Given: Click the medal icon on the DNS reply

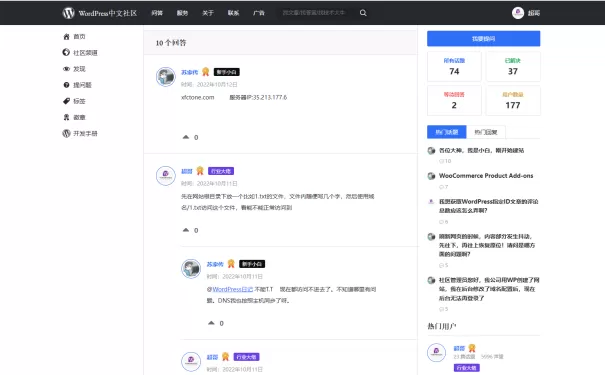Looking at the screenshot, I should 231,264.
